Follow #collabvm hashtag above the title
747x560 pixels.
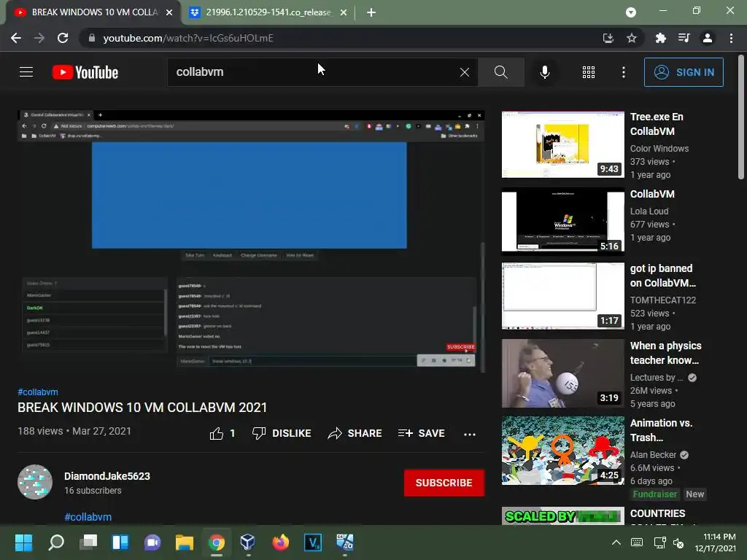pos(38,392)
